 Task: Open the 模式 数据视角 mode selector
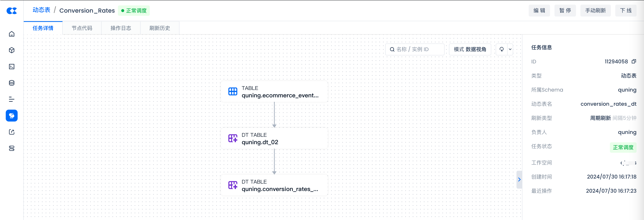[x=470, y=49]
